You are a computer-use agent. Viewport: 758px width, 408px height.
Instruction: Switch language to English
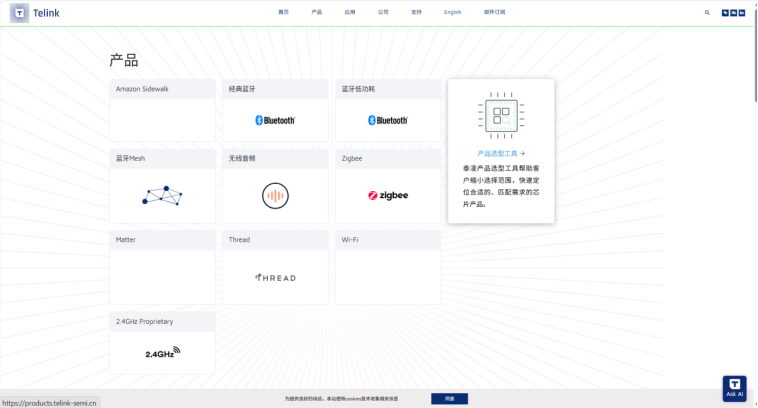pos(452,12)
